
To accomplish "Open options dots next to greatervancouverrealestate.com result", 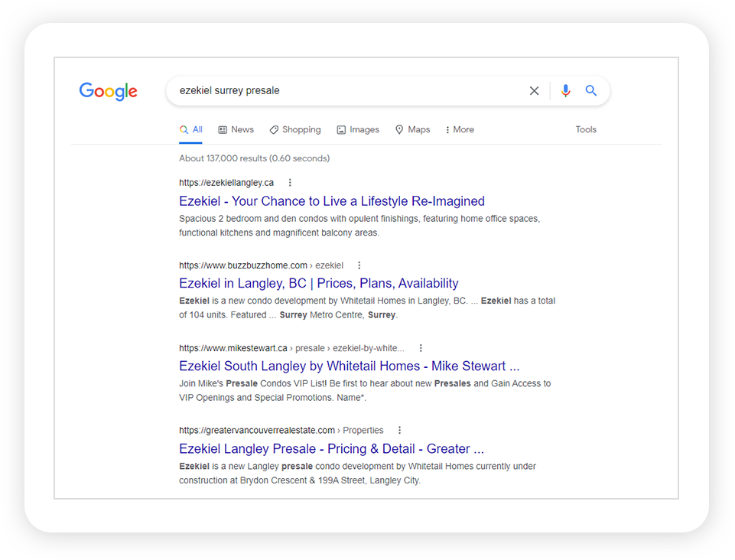I will coord(399,430).
